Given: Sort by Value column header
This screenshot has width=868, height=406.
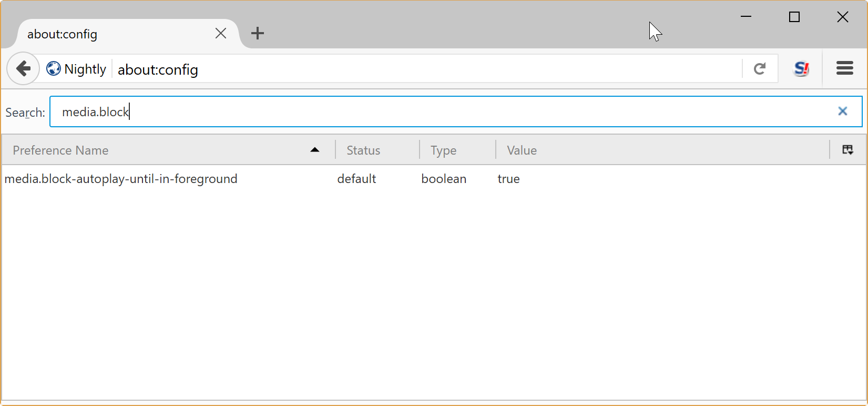Looking at the screenshot, I should [x=662, y=150].
